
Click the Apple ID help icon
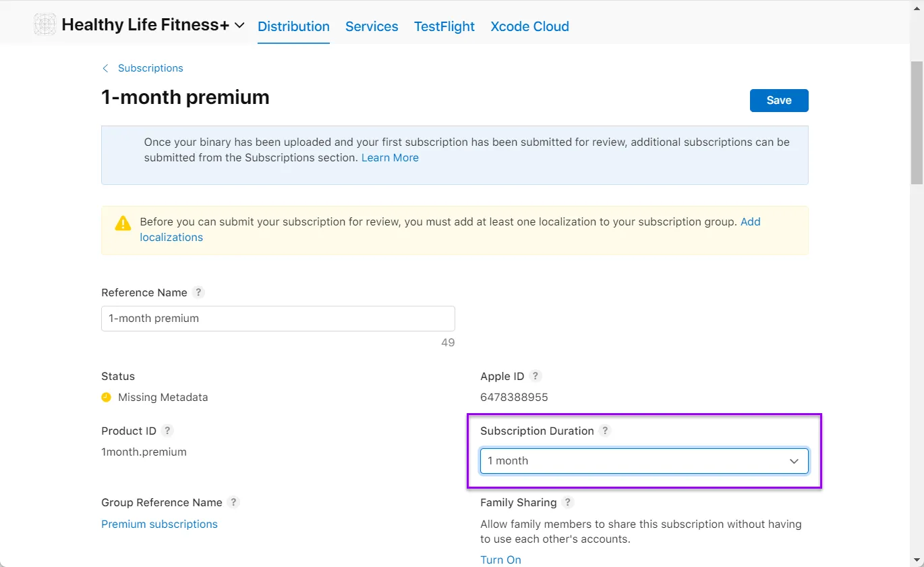[x=536, y=376]
